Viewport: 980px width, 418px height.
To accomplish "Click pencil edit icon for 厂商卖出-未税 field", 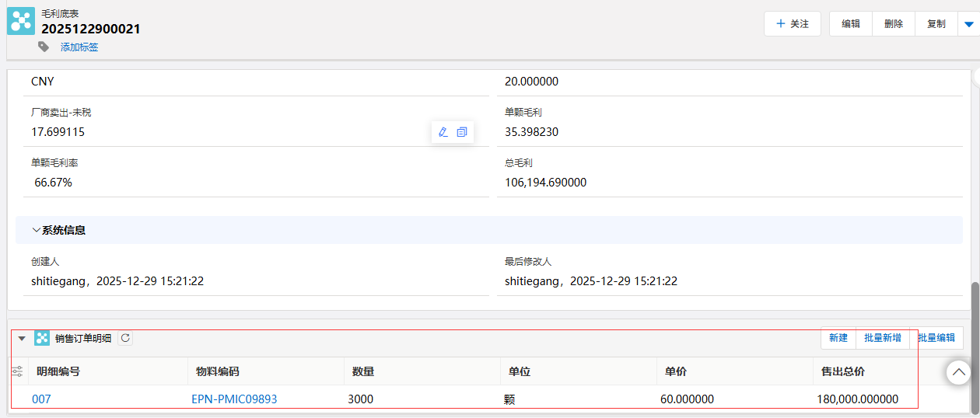I will point(443,132).
